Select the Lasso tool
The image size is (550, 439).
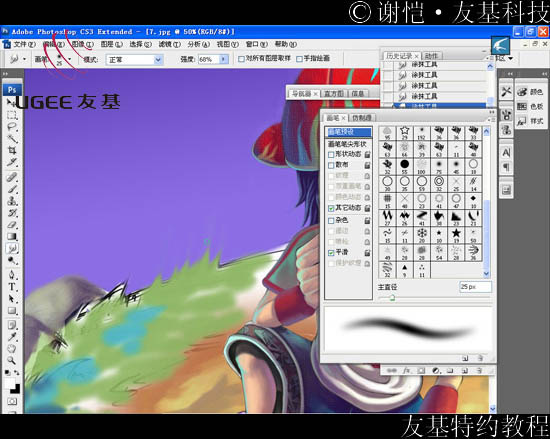pyautogui.click(x=12, y=127)
